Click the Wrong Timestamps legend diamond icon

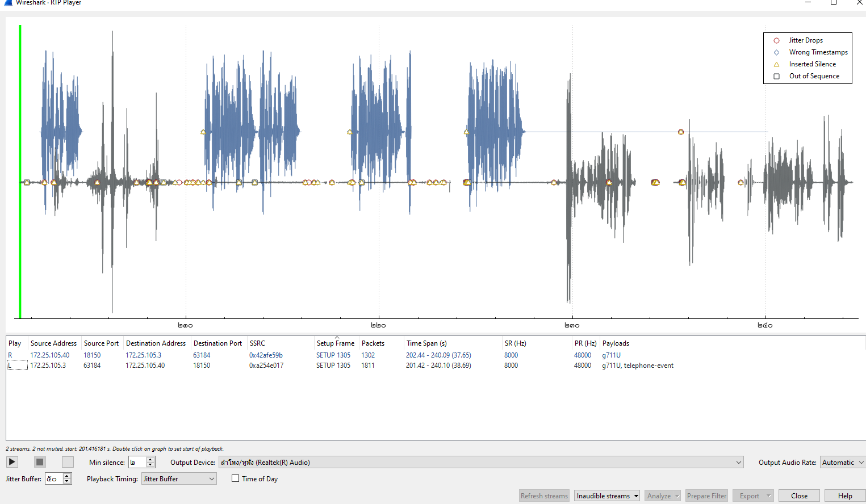776,52
